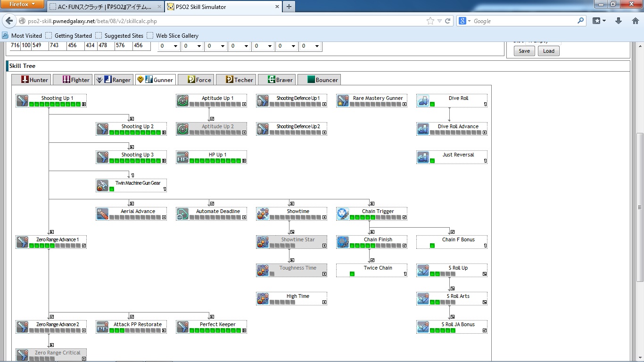Viewport: 644px width, 362px height.
Task: Open the Getting Started bookmark
Action: coord(69,35)
